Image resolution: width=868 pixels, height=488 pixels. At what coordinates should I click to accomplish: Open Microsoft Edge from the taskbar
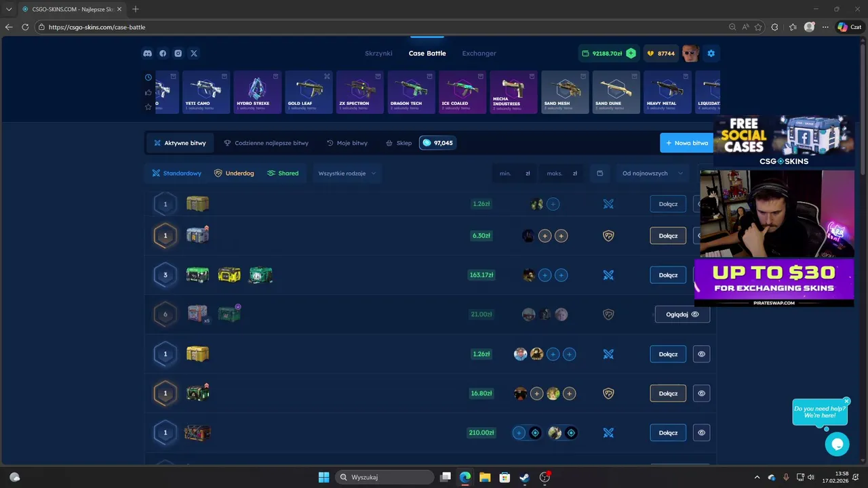point(465,477)
